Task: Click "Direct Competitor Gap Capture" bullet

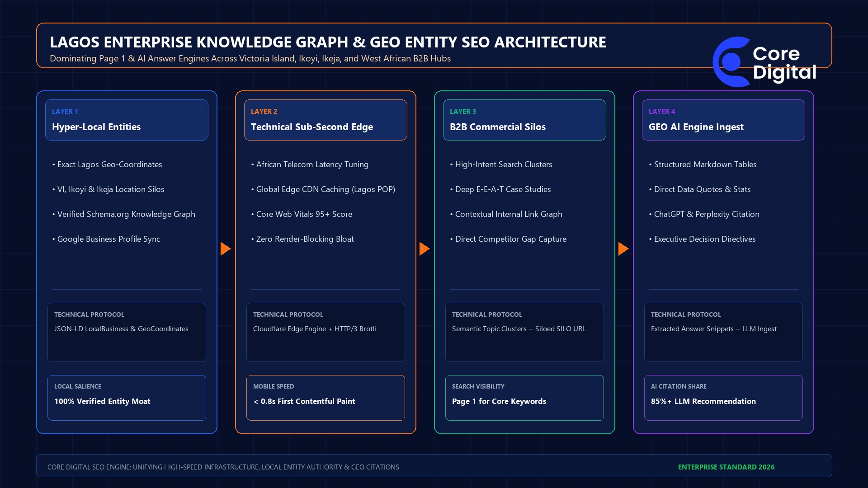Action: tap(508, 239)
